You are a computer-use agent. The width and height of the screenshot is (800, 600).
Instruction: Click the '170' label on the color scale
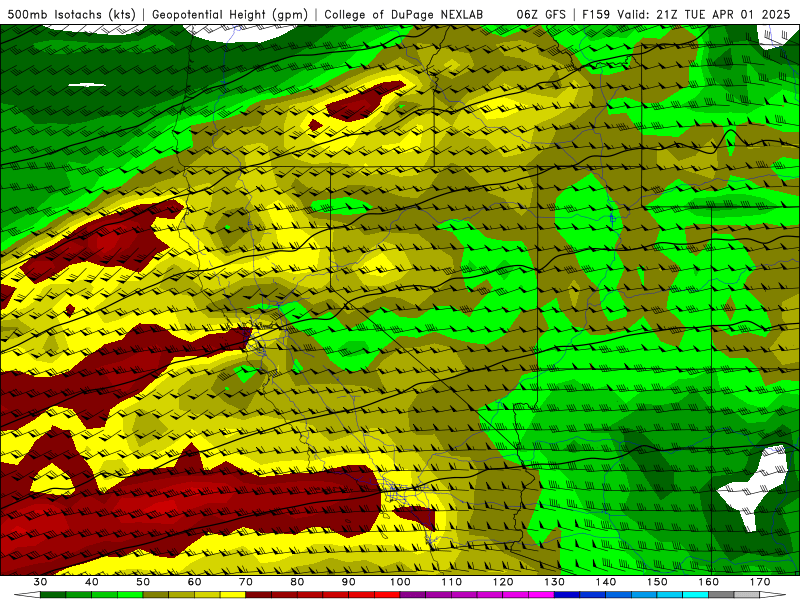(760, 582)
